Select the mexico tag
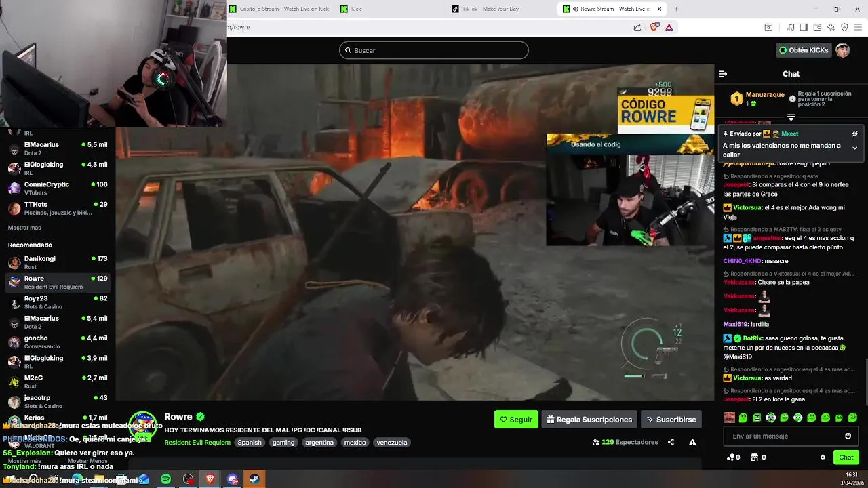 [355, 442]
